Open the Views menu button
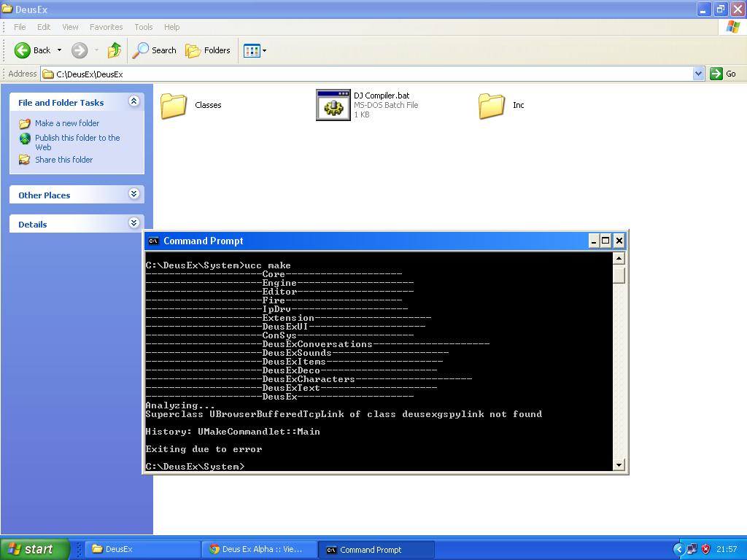Viewport: 747px width, 560px height. 255,50
